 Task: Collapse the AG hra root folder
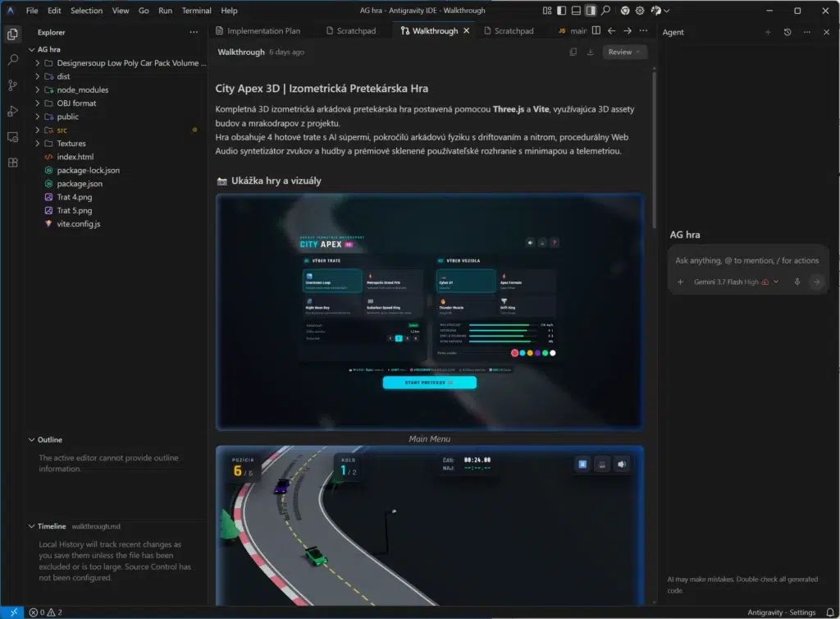(x=32, y=49)
